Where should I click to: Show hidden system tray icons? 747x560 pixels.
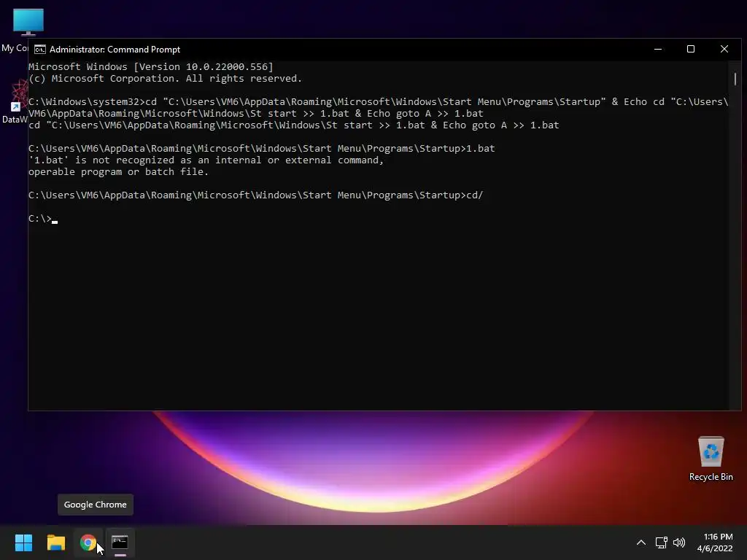(x=641, y=542)
